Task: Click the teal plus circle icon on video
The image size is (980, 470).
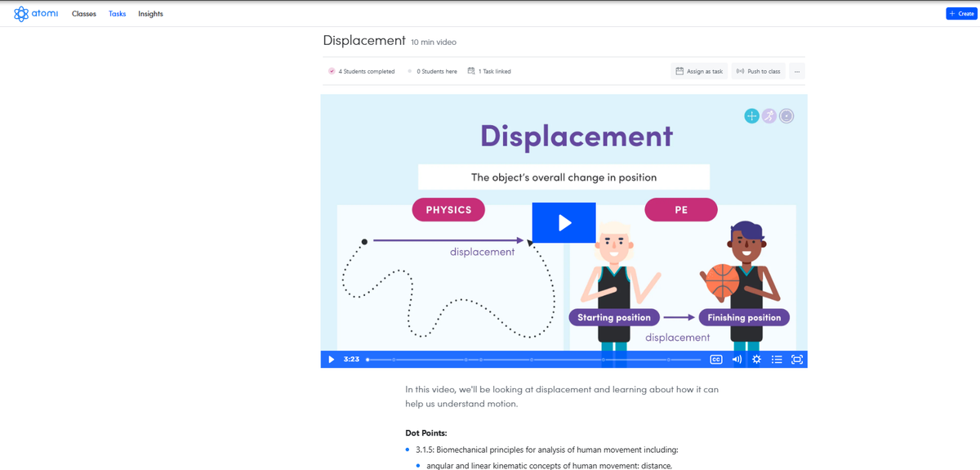Action: 752,116
